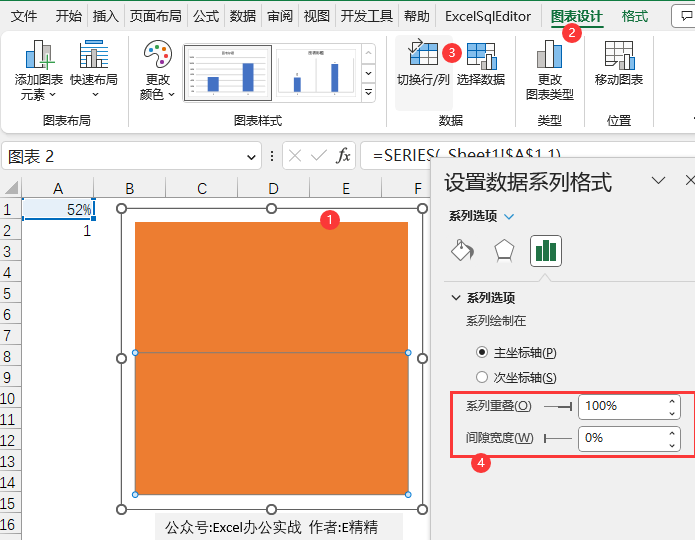Click Switch Row/Column icon
The image size is (695, 540).
coord(423,54)
